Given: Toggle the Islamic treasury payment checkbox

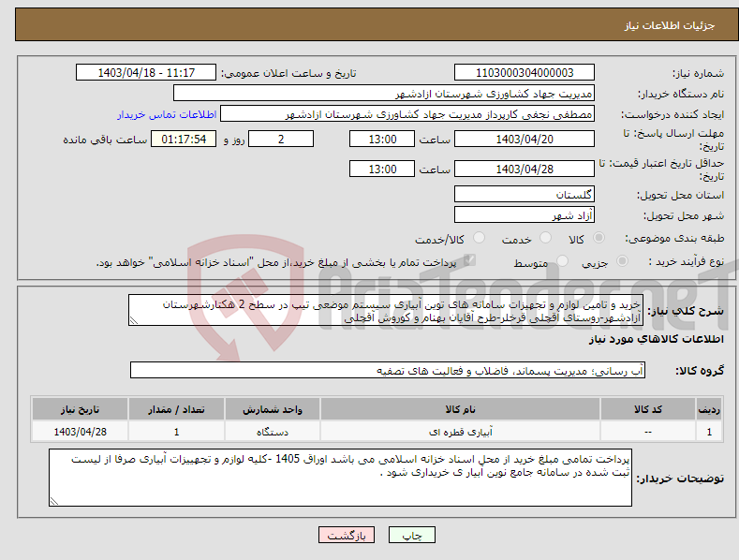Looking at the screenshot, I should (x=469, y=260).
